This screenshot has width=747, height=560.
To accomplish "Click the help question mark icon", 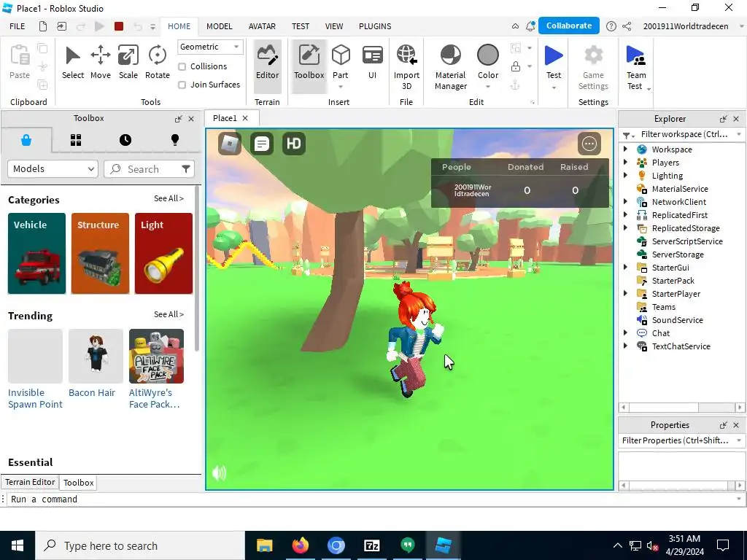I will [x=611, y=26].
